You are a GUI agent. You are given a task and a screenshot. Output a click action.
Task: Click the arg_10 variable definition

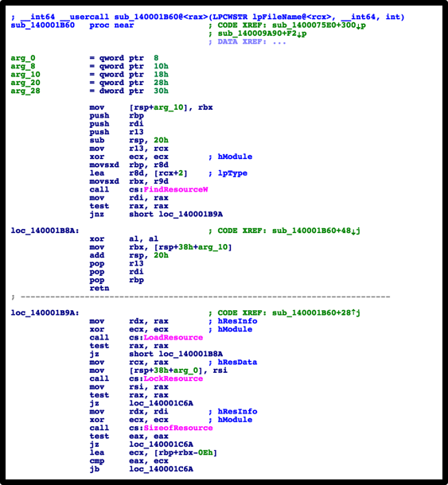coord(25,75)
